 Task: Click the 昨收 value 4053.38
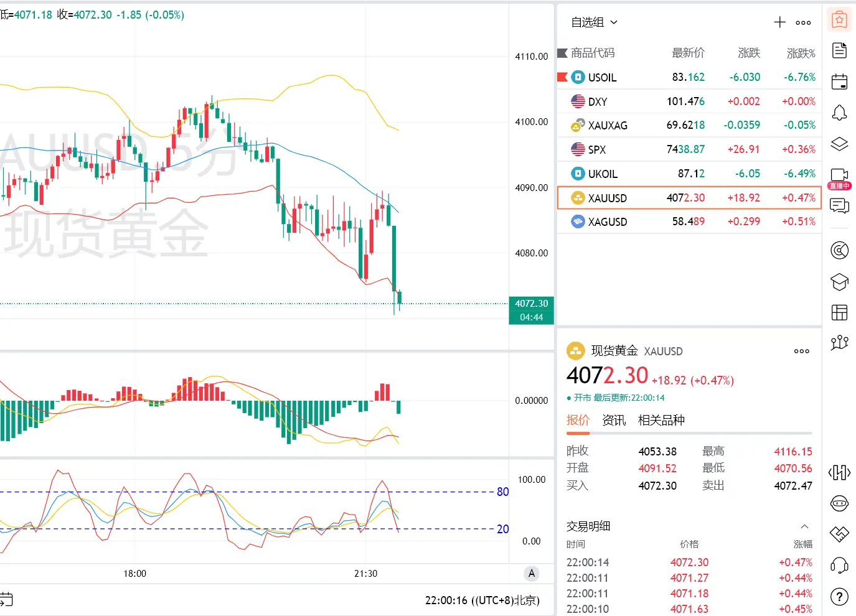click(657, 451)
